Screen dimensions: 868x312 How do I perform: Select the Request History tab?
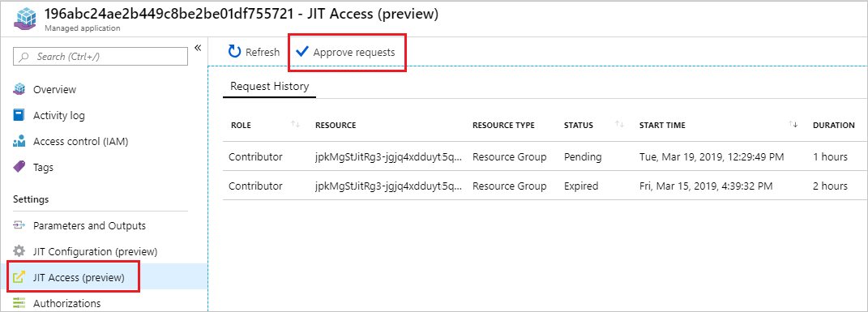(270, 86)
